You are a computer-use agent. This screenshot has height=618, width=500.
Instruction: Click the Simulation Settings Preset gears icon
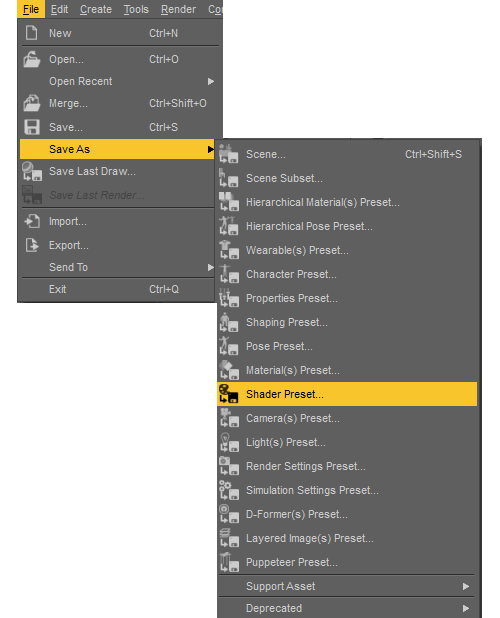click(x=229, y=490)
